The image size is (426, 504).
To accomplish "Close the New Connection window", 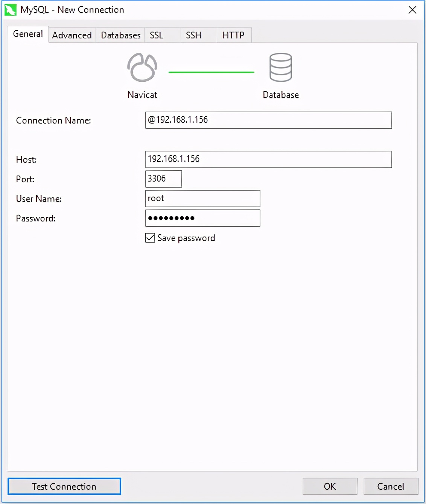I will pos(412,10).
